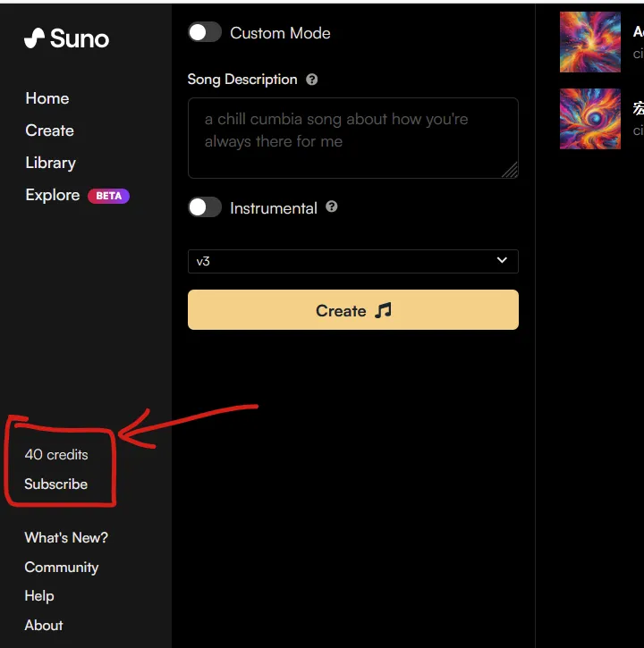Open the Explore page

pos(53,195)
